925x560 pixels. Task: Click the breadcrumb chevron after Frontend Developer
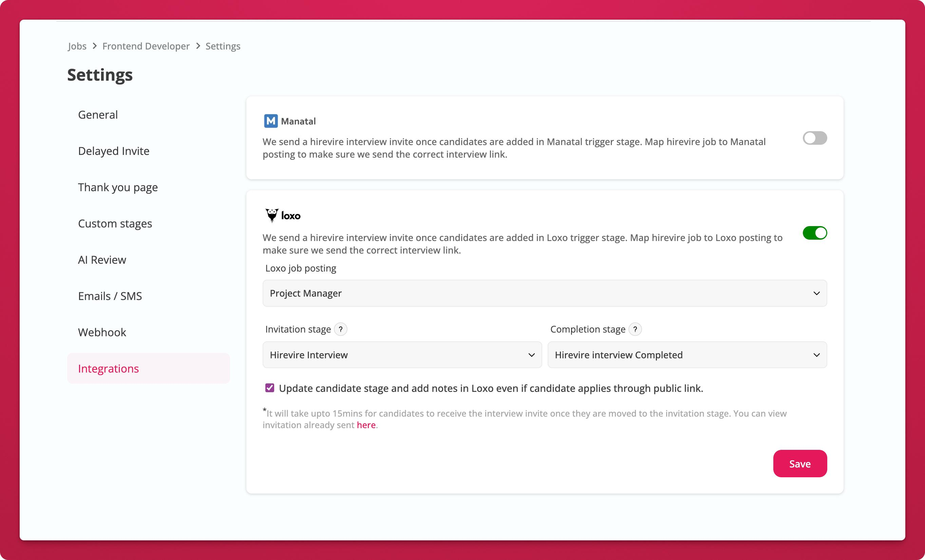pyautogui.click(x=198, y=46)
